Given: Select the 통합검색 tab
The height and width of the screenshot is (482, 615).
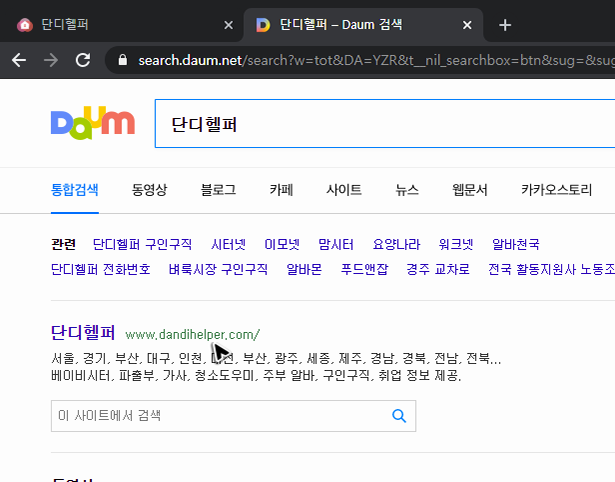Looking at the screenshot, I should tap(75, 190).
